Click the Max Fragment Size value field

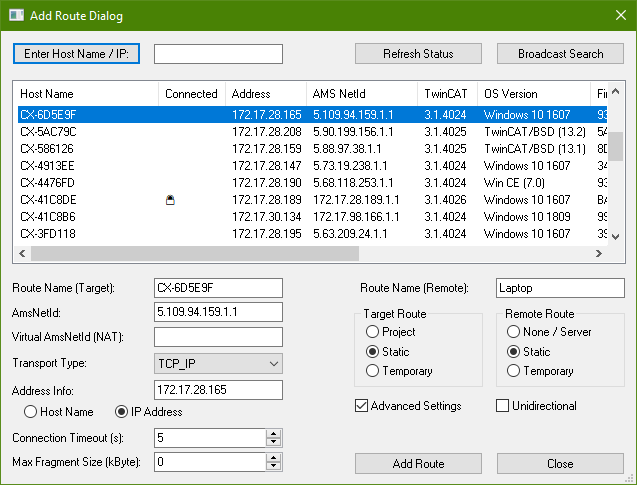pos(210,462)
